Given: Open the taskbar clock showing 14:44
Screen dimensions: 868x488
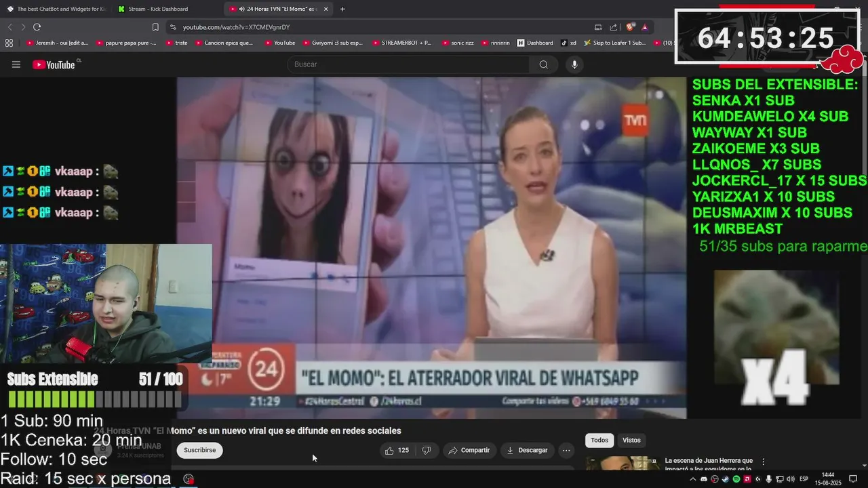Looking at the screenshot, I should (828, 479).
